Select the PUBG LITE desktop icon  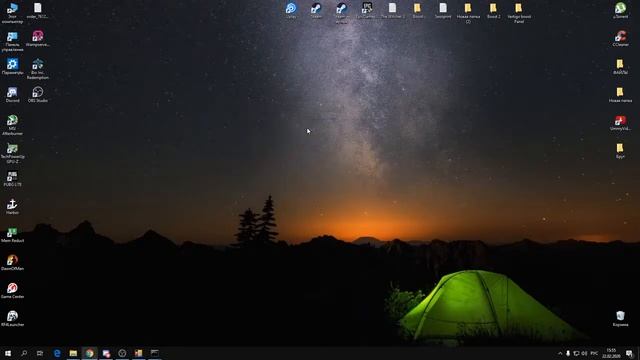pos(12,178)
